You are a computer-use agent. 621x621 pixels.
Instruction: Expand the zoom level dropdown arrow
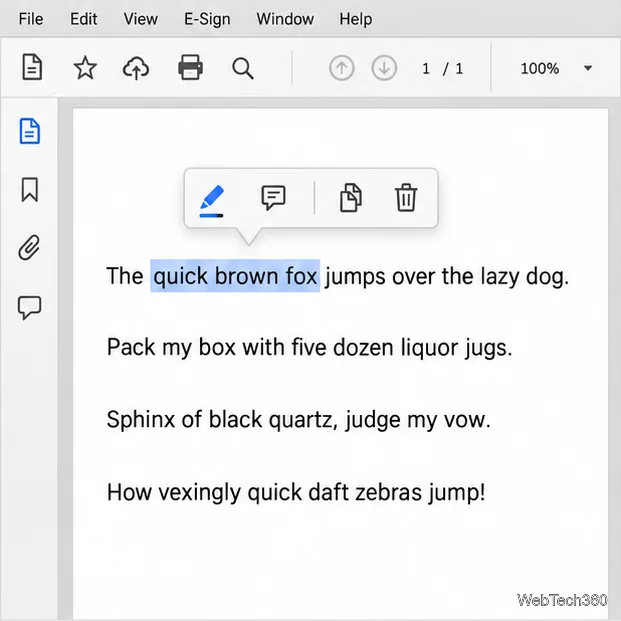pos(588,68)
